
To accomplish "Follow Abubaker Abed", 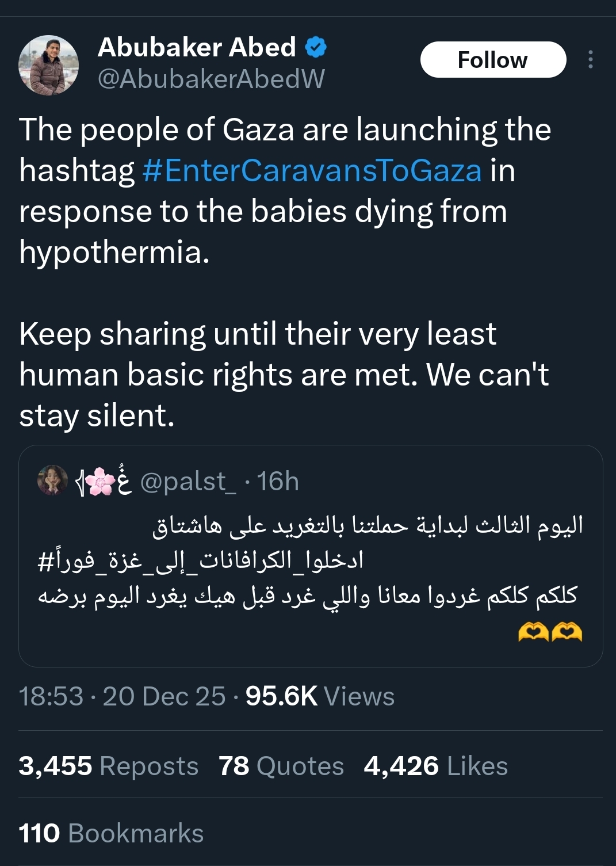I will point(493,60).
